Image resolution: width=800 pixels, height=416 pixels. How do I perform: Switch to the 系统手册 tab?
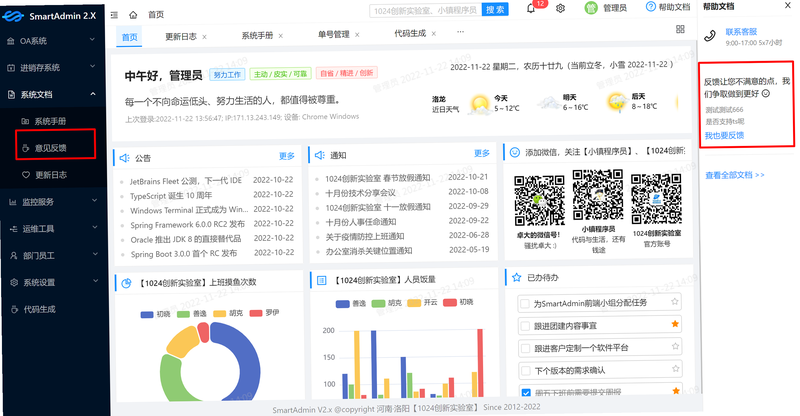(257, 36)
